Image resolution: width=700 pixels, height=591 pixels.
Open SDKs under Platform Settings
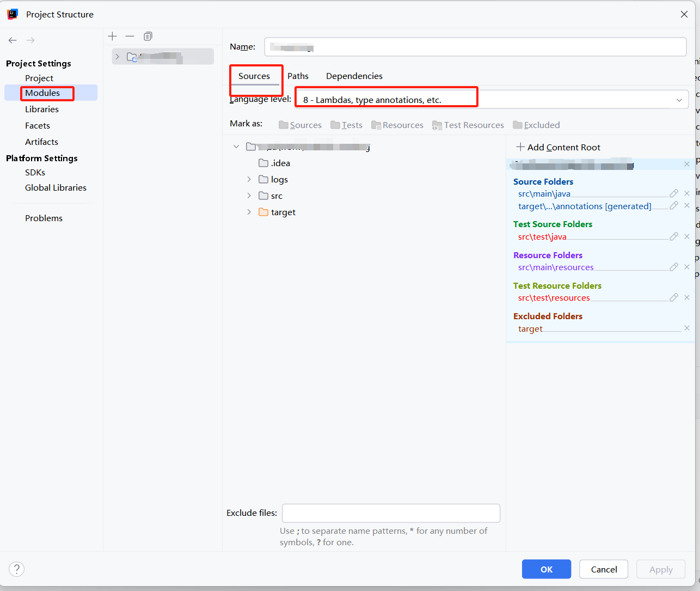35,173
